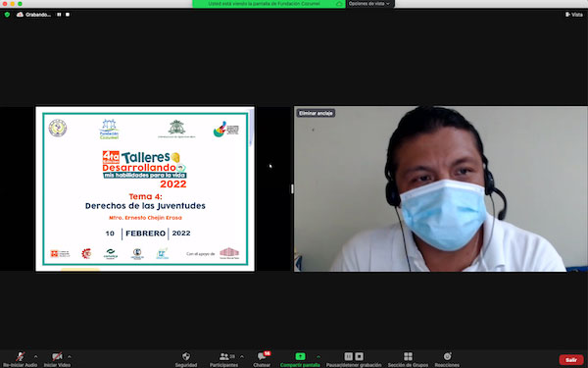Click the green Compartir pantalla icon

click(x=300, y=356)
